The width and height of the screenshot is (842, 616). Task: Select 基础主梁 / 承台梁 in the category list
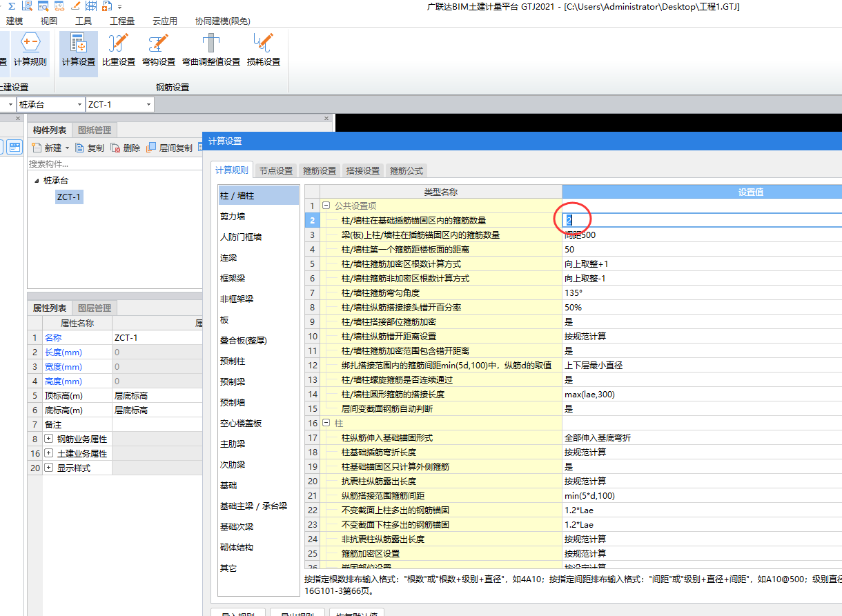click(x=259, y=506)
